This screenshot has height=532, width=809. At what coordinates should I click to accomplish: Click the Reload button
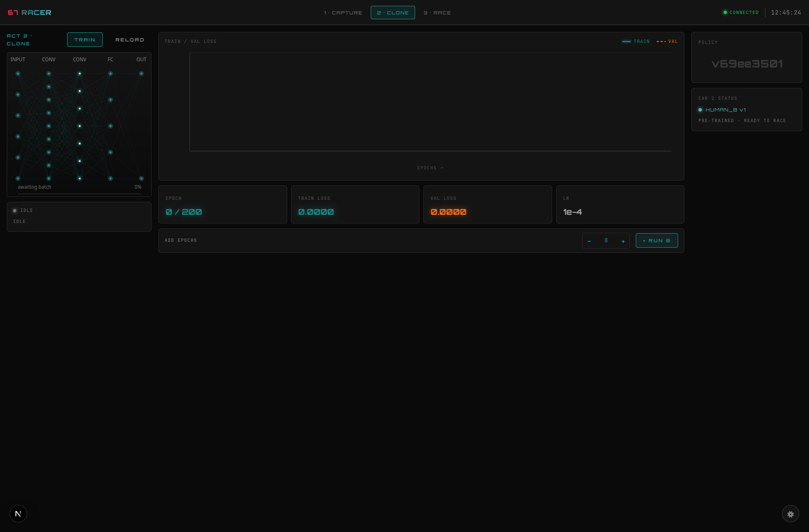(130, 40)
